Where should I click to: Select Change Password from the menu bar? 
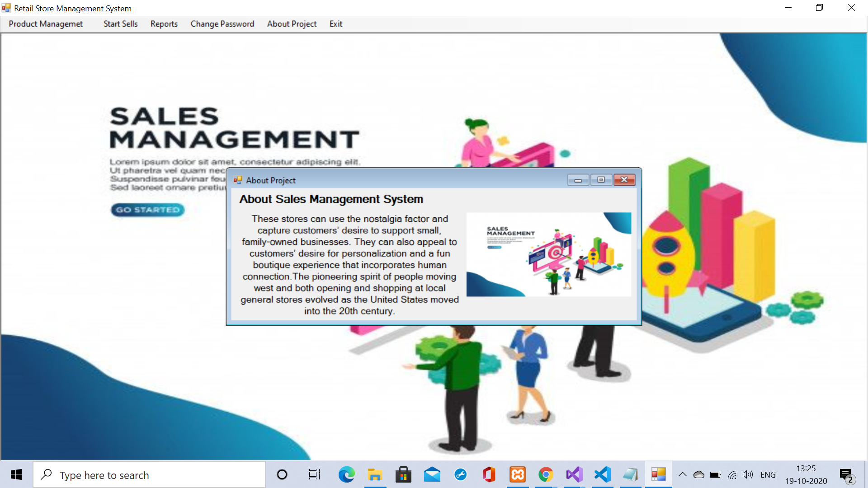click(x=222, y=24)
